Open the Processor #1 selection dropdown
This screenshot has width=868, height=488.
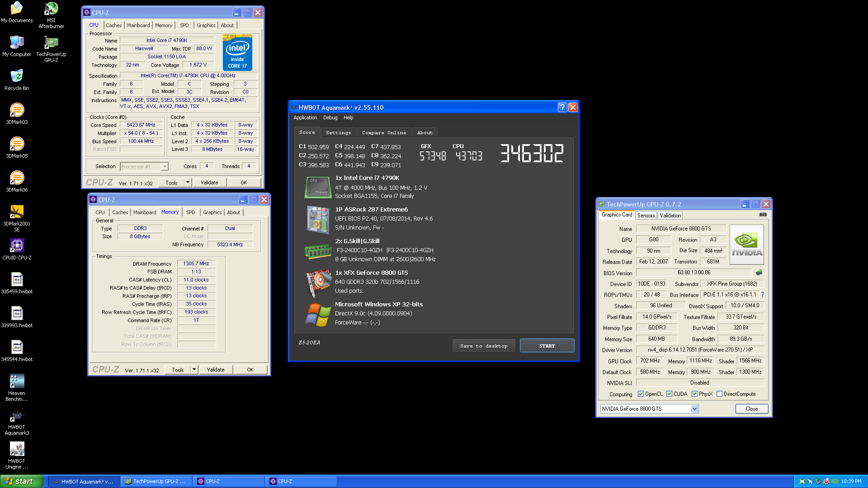click(x=165, y=167)
